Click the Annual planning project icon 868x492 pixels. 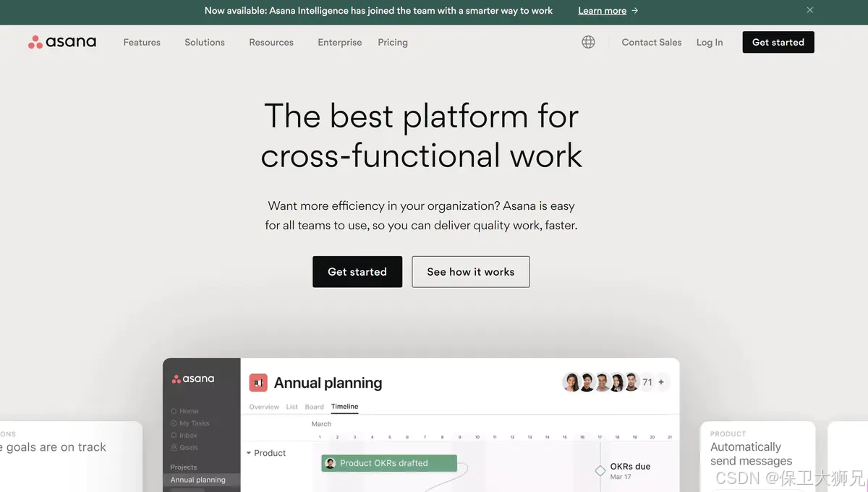[258, 382]
